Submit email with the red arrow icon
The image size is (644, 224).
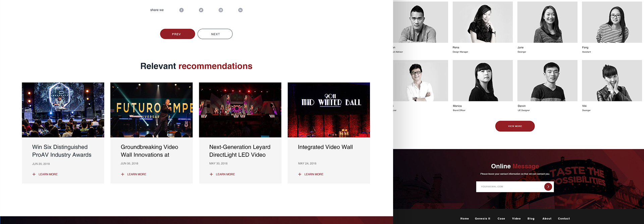[x=548, y=187]
